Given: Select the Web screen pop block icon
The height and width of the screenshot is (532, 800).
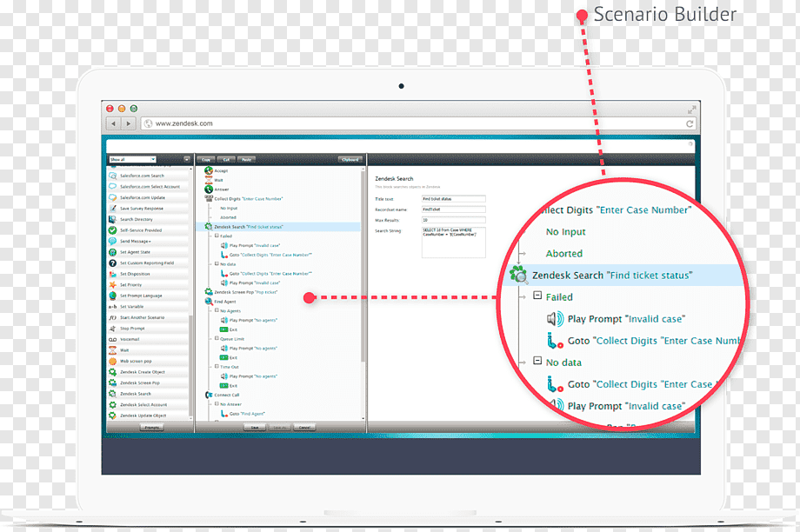Looking at the screenshot, I should [x=112, y=361].
